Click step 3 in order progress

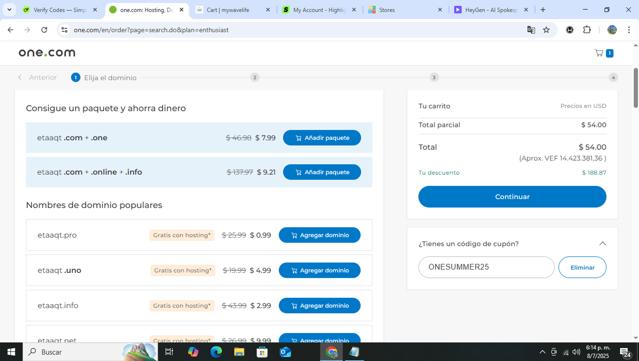[x=434, y=77]
